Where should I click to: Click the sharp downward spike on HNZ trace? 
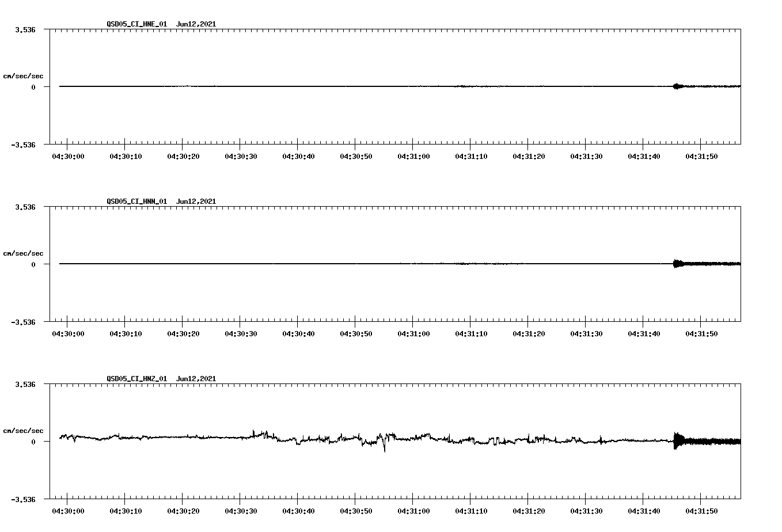click(385, 446)
